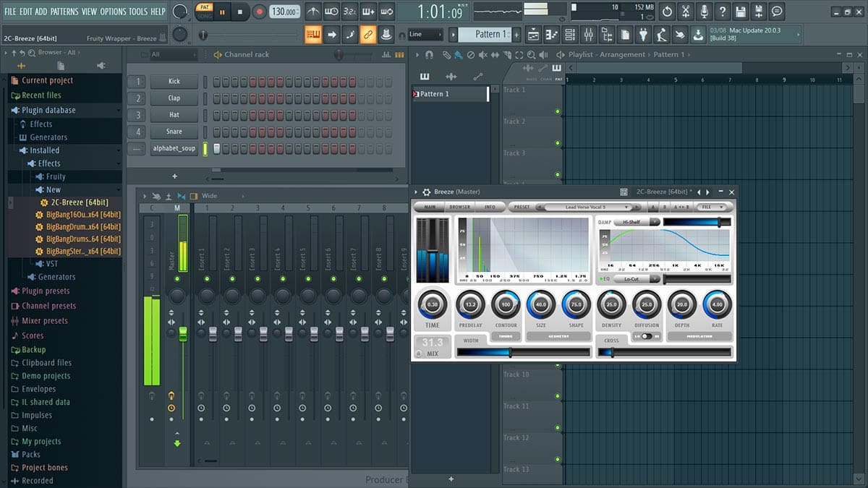Open the FILE dropdown in Breeze plugin

712,207
